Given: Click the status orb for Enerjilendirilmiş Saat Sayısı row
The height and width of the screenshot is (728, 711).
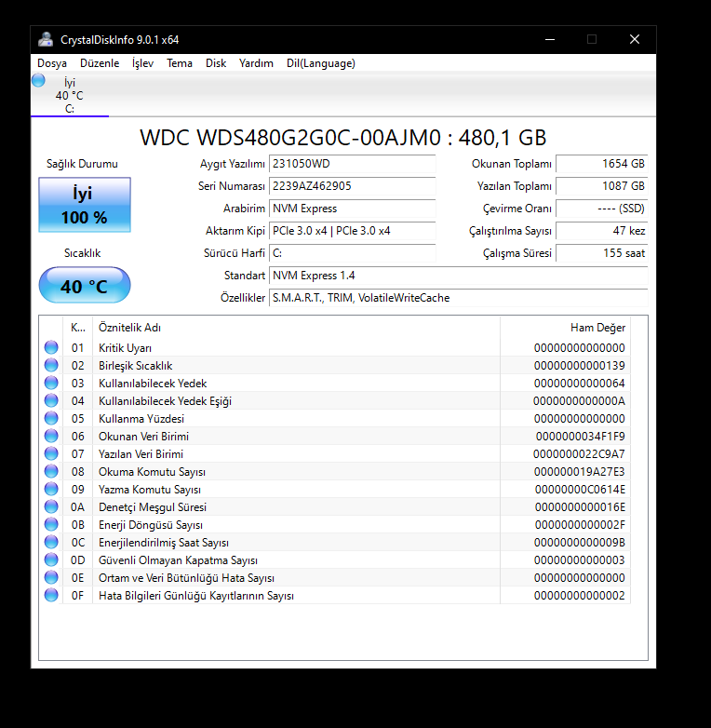Looking at the screenshot, I should (51, 542).
